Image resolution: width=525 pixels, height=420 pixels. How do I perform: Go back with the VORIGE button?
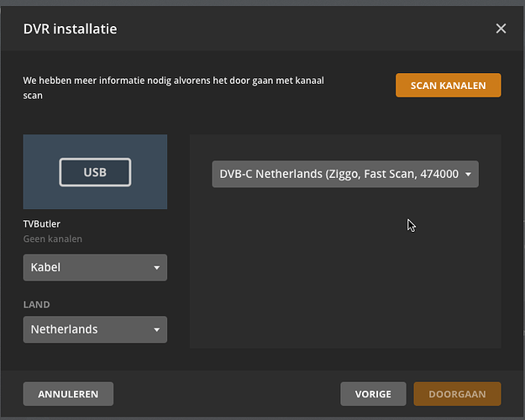click(x=373, y=394)
